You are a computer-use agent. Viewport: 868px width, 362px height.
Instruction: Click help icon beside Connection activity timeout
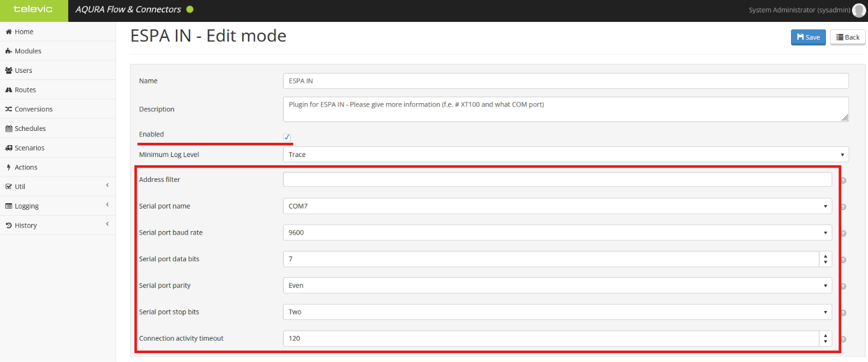[x=843, y=339]
